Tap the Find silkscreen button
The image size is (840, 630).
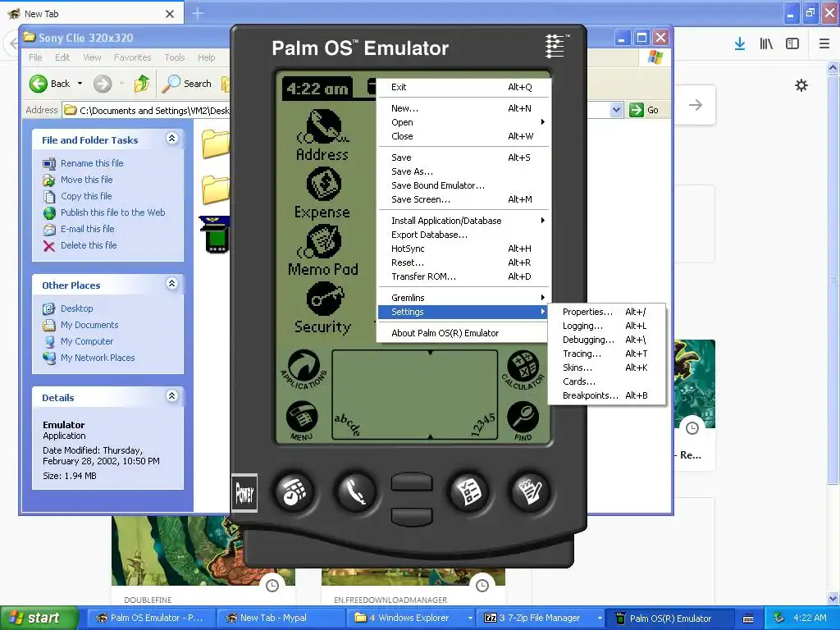(x=523, y=421)
